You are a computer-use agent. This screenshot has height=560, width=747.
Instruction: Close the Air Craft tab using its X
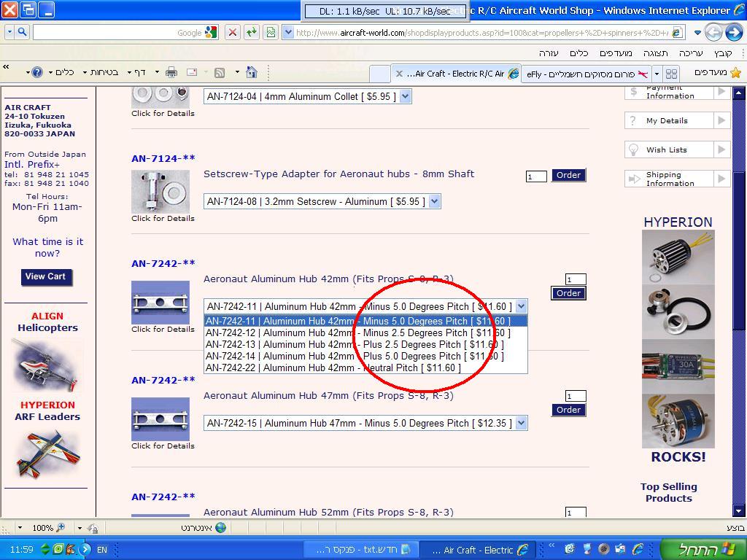pyautogui.click(x=399, y=74)
